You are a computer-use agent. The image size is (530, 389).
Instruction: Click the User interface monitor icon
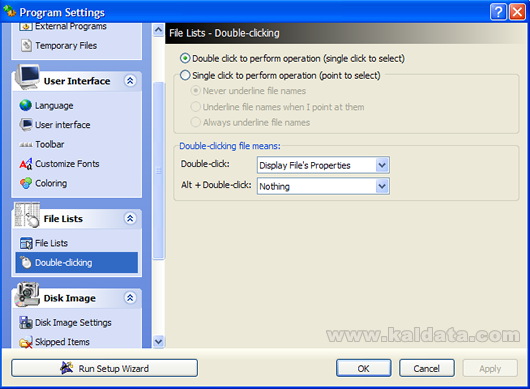(26, 125)
